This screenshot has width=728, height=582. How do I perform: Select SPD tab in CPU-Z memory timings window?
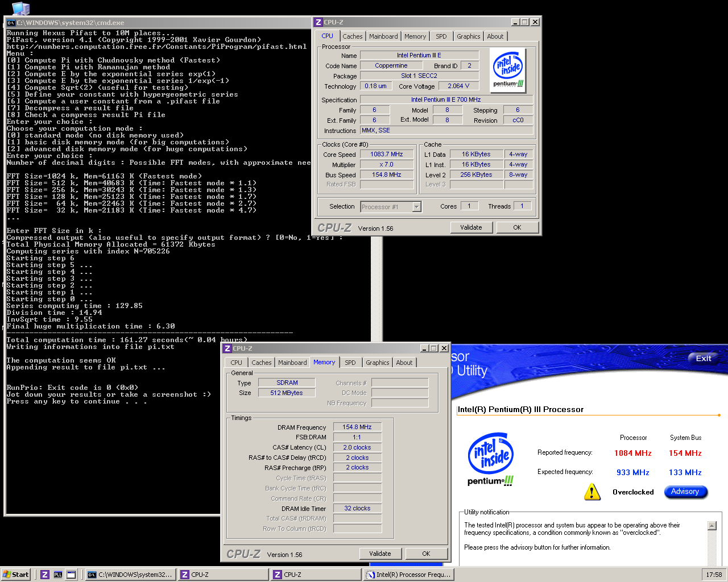(x=350, y=363)
